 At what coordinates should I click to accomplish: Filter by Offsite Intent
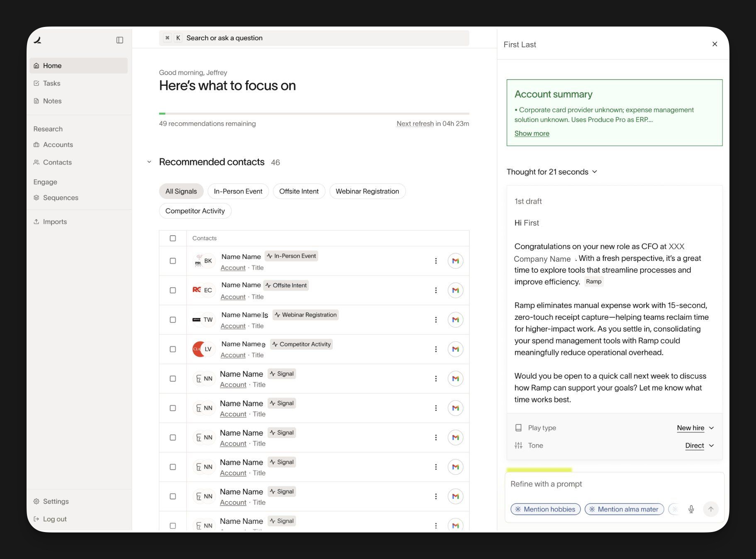point(299,191)
